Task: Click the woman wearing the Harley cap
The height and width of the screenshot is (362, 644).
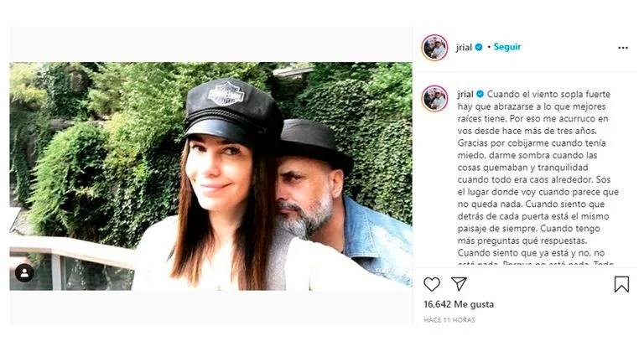Action: click(x=224, y=184)
